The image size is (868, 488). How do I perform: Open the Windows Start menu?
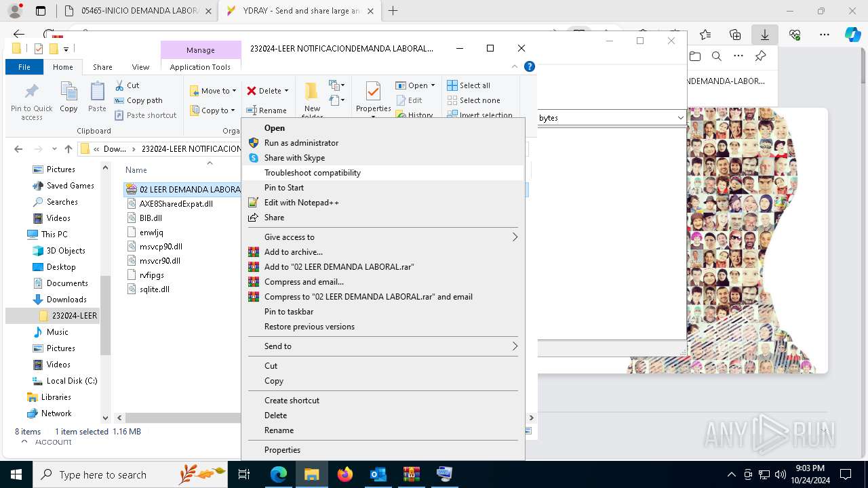(x=16, y=474)
